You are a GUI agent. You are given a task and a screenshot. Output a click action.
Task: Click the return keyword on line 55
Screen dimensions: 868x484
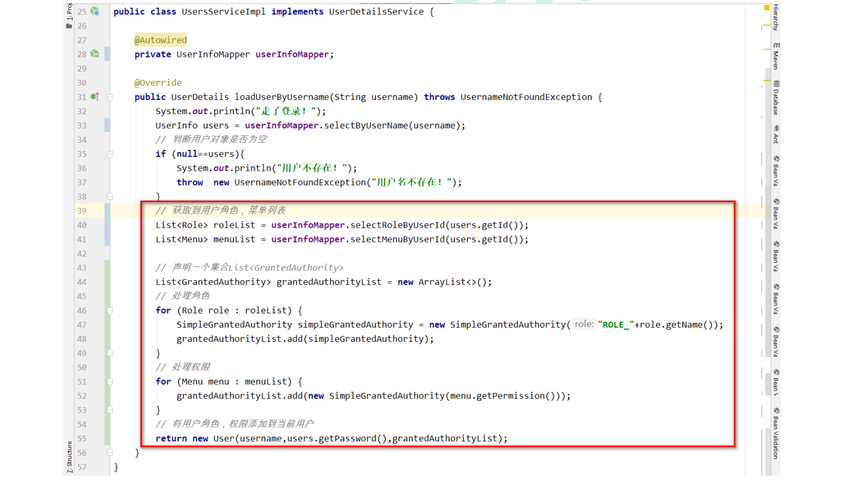171,438
